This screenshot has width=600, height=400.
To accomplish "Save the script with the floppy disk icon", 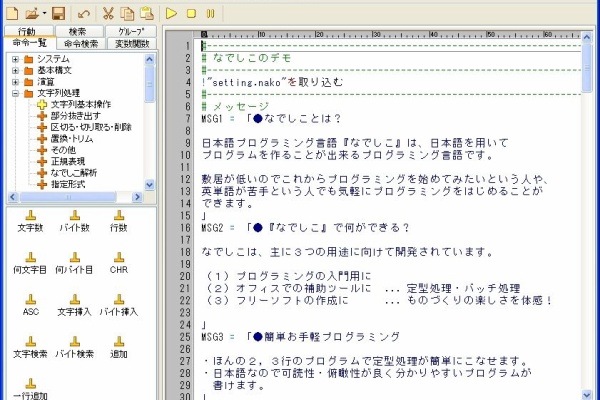I will (x=59, y=14).
